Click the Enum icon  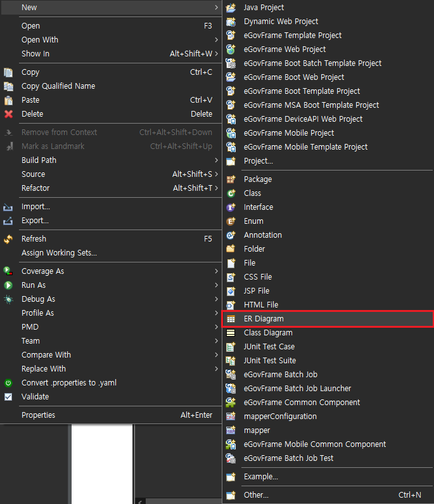click(231, 221)
